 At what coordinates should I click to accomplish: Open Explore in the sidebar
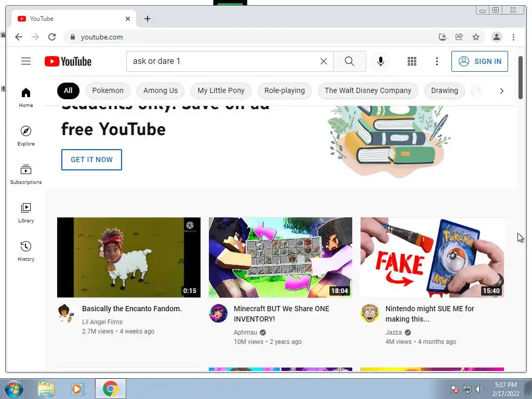pyautogui.click(x=26, y=136)
